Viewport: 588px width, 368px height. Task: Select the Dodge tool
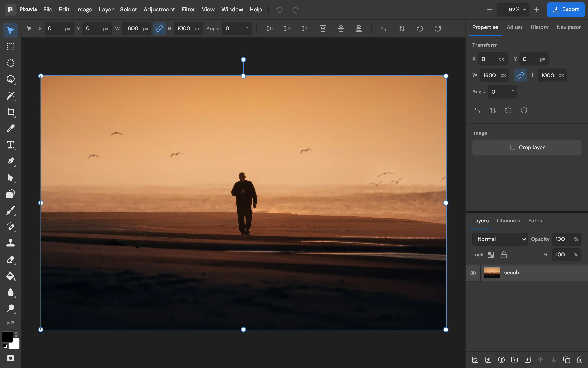point(10,309)
